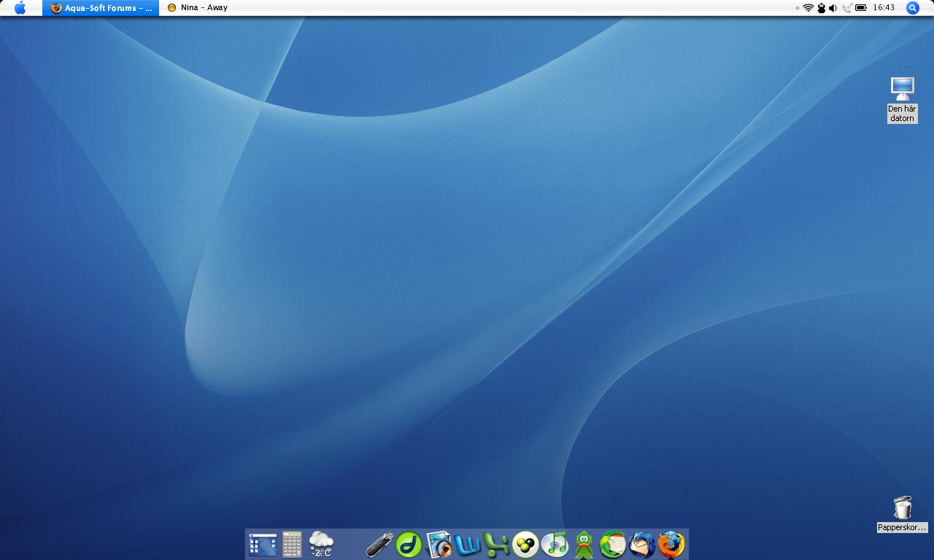Open the Den här datorn desktop icon
Viewport: 934px width, 560px height.
[902, 100]
